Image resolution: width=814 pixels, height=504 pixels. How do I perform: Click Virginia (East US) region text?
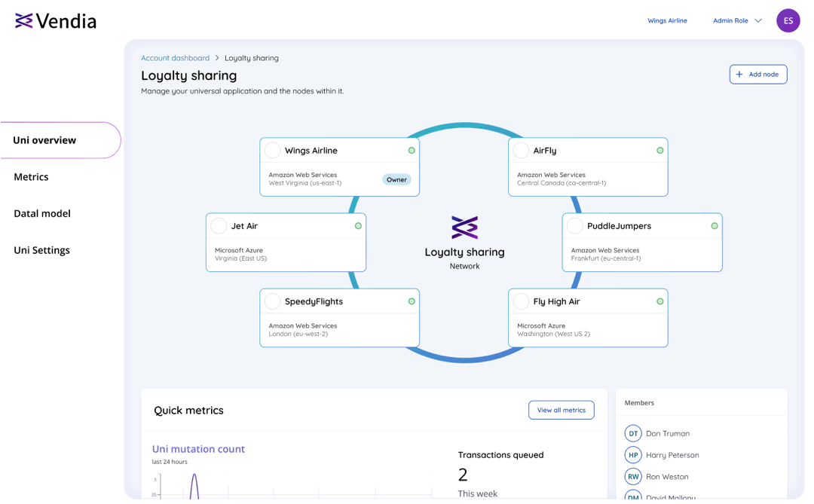pos(241,258)
